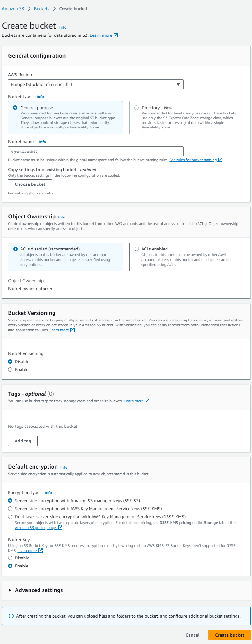Click external link icon after Amazon S3 pricing page

61,528
